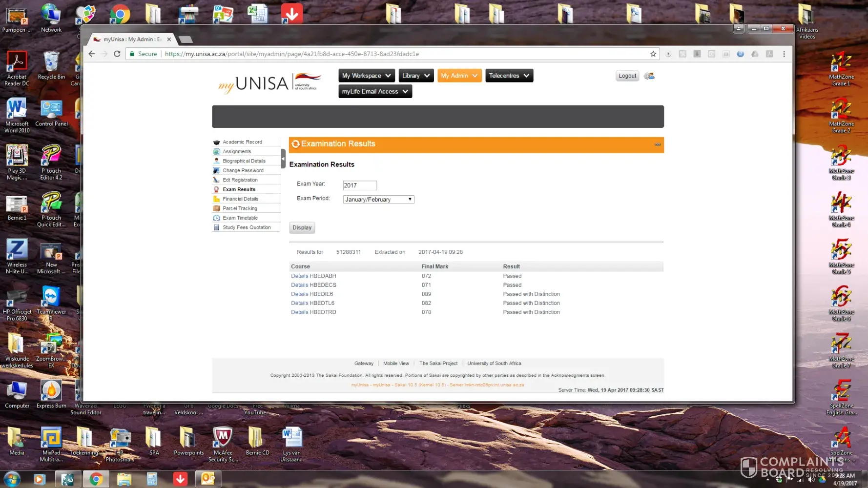868x488 pixels.
Task: Collapse the left sidebar navigation panel
Action: click(x=283, y=159)
